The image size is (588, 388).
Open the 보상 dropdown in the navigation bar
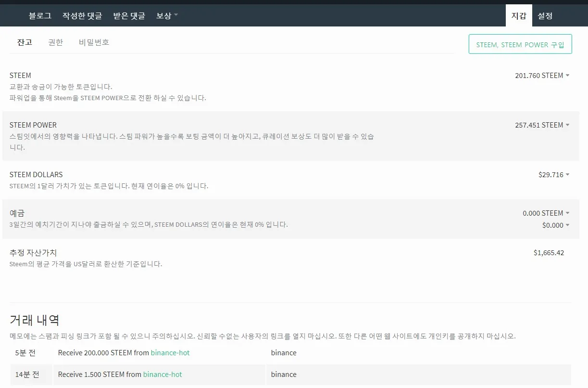166,15
